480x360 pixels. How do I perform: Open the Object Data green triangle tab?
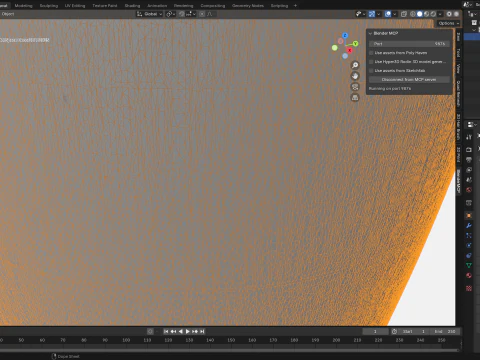tap(469, 265)
